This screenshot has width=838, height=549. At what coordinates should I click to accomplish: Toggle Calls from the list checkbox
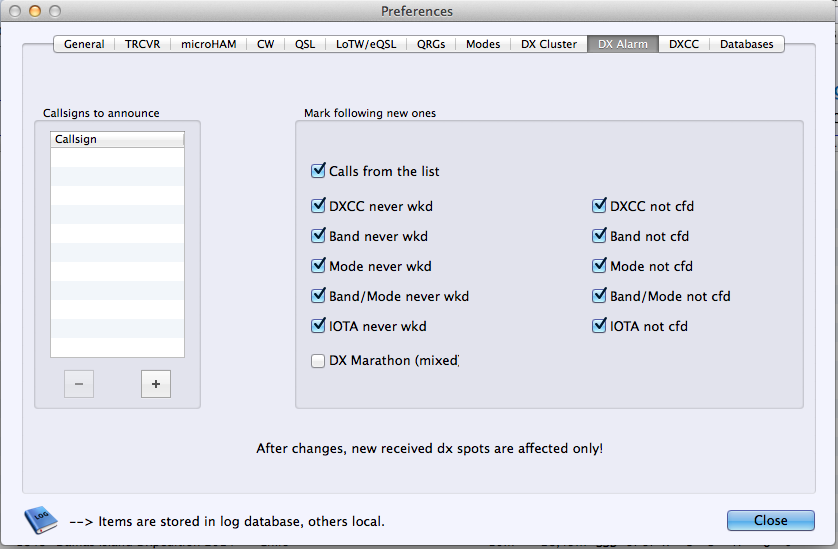click(x=319, y=171)
